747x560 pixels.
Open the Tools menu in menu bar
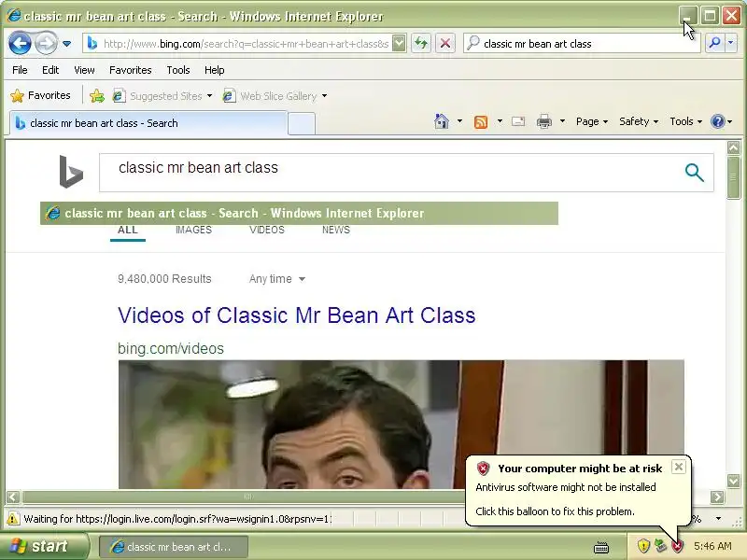point(178,70)
